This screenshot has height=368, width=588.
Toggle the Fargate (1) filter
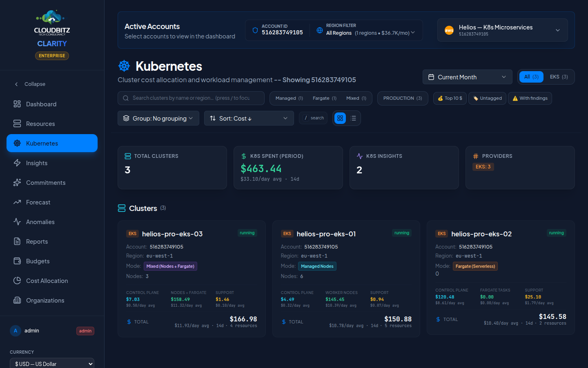pyautogui.click(x=325, y=98)
